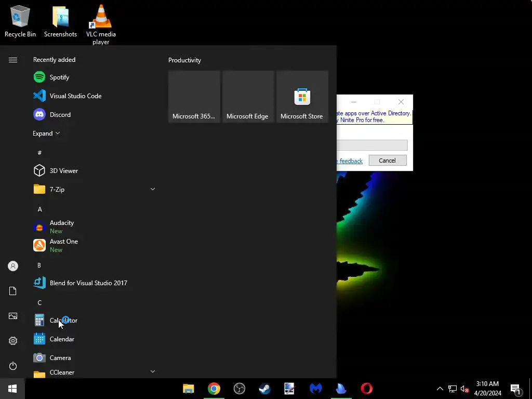Select the VLC media player desktop shortcut
This screenshot has height=399, width=532.
pyautogui.click(x=101, y=24)
